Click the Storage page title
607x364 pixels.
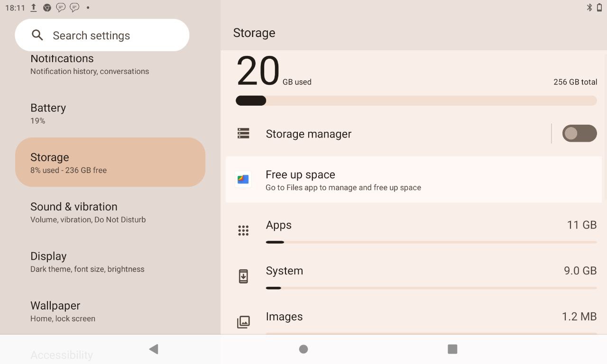[x=254, y=33]
